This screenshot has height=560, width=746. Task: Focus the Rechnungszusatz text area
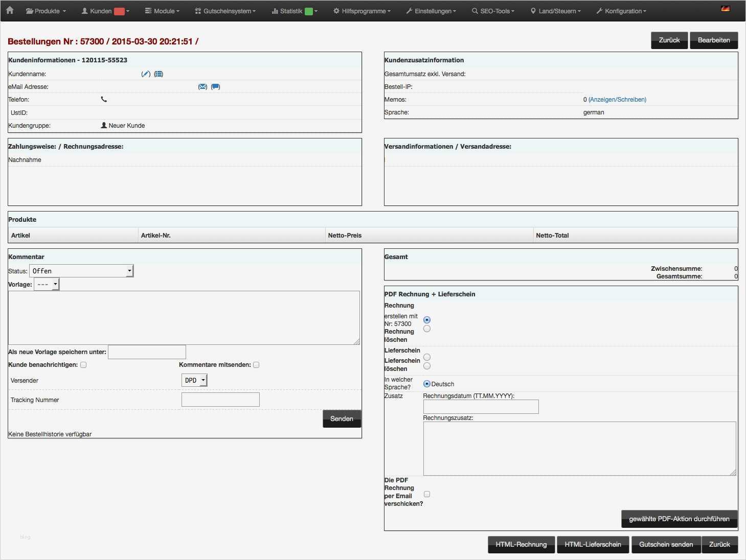(580, 449)
